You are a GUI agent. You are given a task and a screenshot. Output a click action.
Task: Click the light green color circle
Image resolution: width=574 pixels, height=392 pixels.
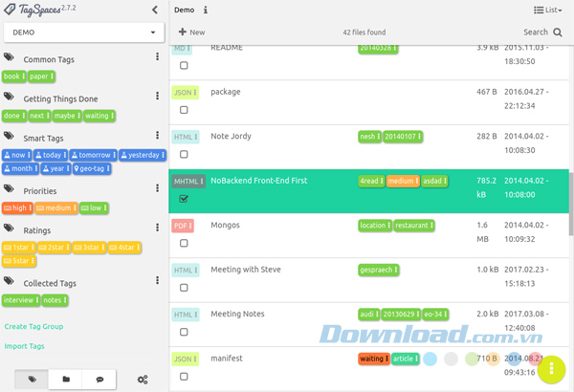point(472,359)
